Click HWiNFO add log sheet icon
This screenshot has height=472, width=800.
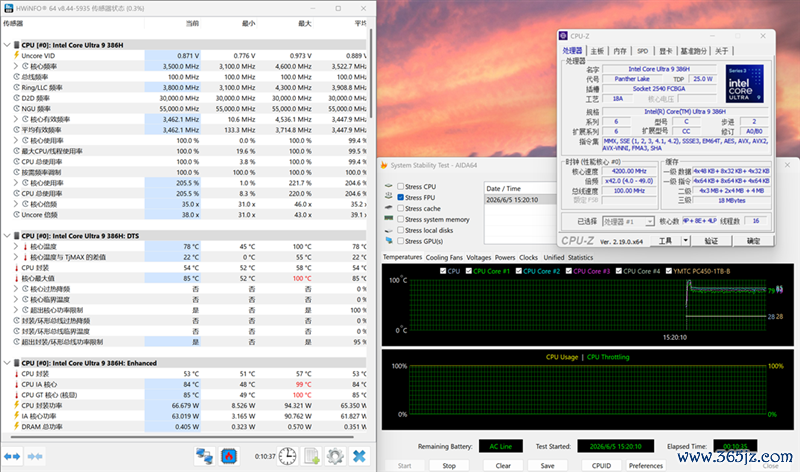311,456
